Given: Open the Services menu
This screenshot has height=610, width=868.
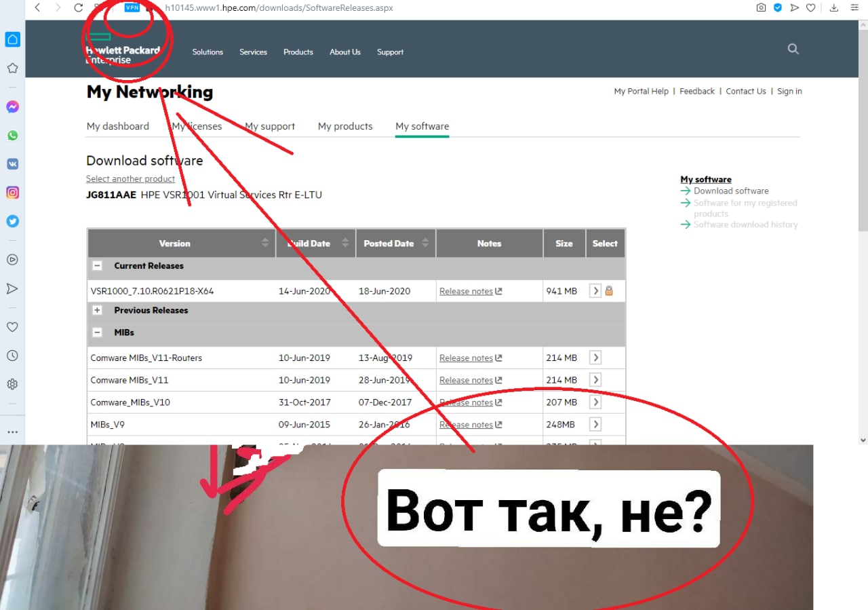Looking at the screenshot, I should [x=253, y=52].
